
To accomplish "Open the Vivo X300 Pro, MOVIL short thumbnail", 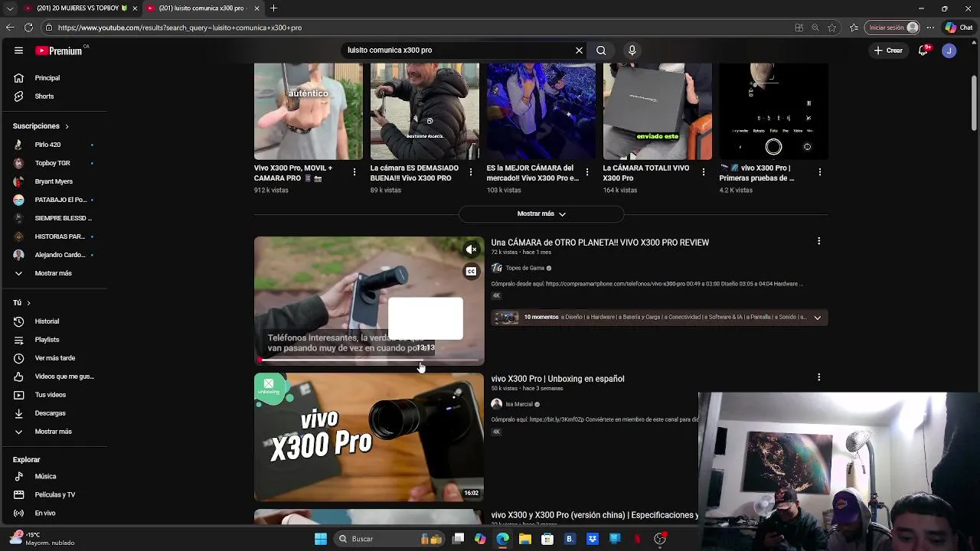I will pyautogui.click(x=309, y=112).
